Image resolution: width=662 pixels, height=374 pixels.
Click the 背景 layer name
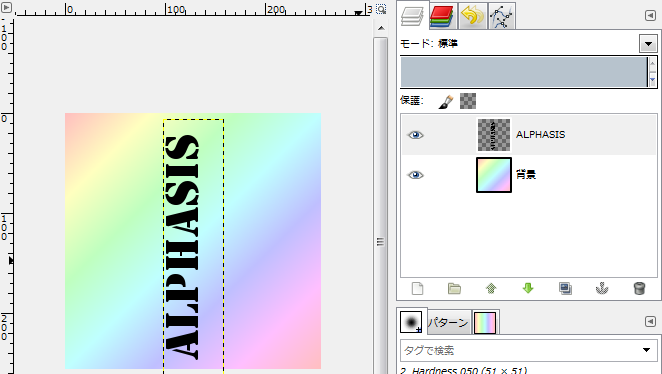point(526,175)
